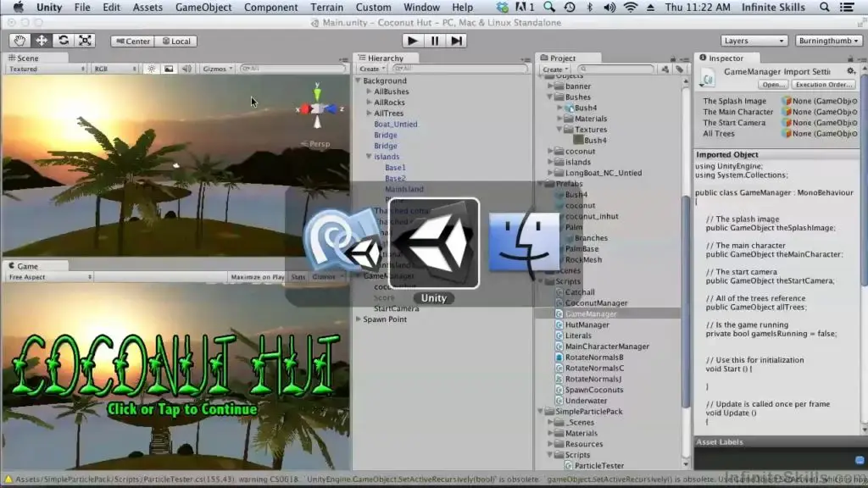Screen dimensions: 868x488
Task: Click Execution Order button
Action: [x=824, y=85]
